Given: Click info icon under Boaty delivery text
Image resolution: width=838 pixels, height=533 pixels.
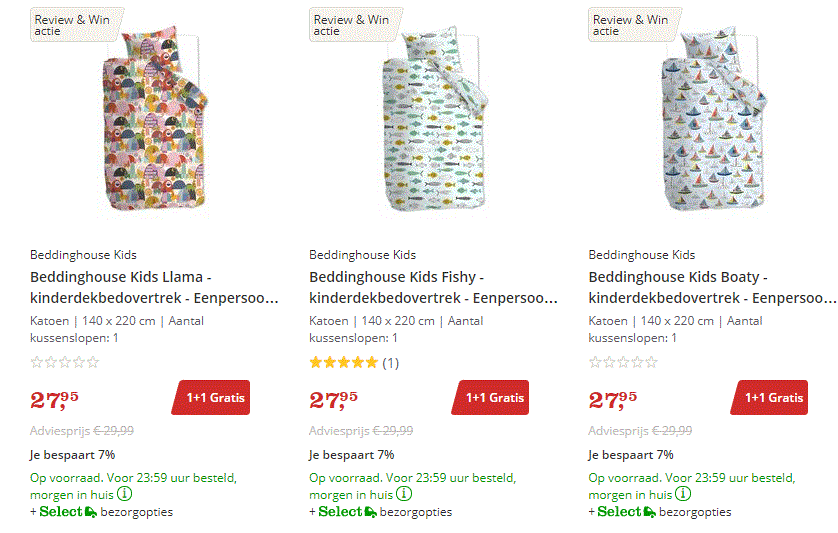Looking at the screenshot, I should [683, 494].
